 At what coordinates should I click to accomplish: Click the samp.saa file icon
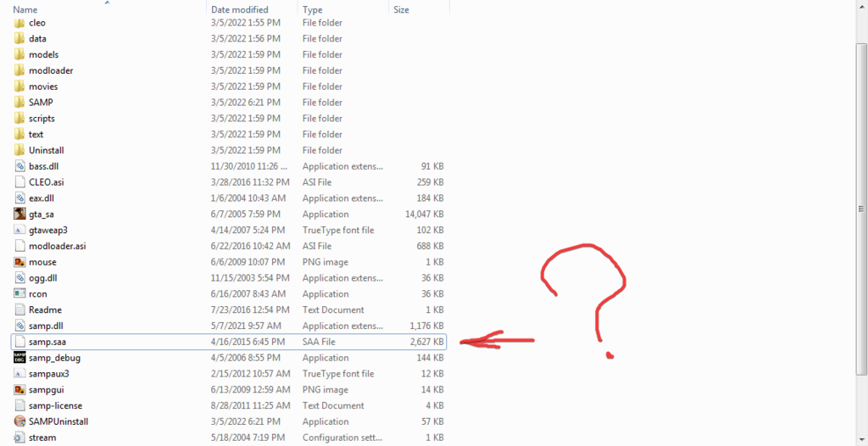tap(19, 342)
